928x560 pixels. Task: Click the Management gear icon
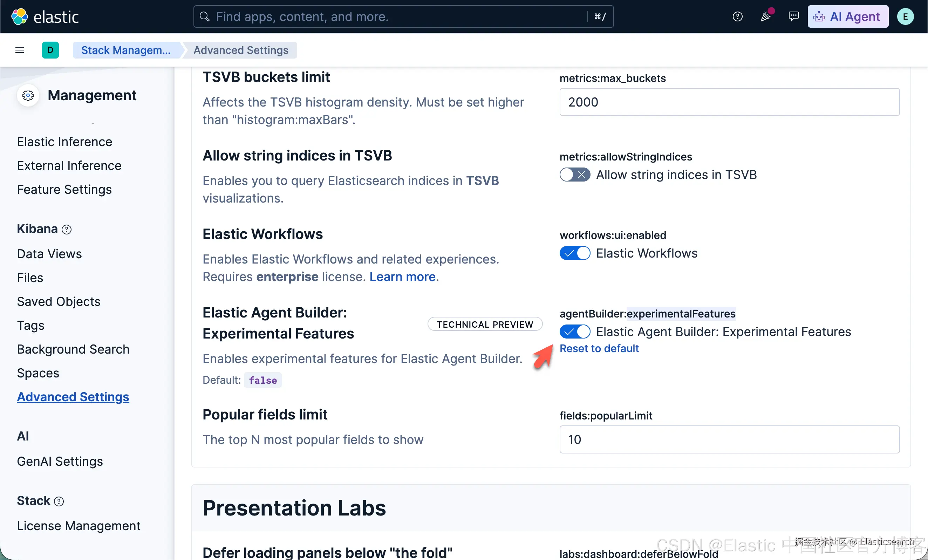point(28,95)
